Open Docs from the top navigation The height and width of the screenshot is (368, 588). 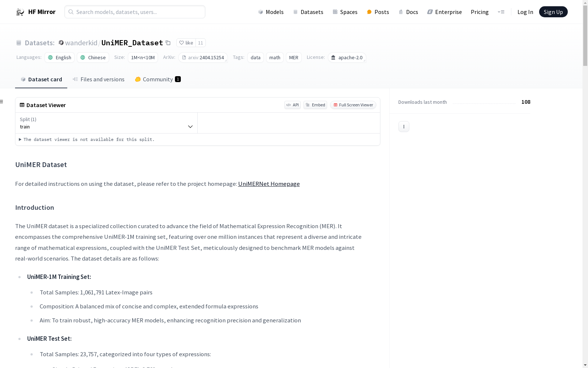408,12
